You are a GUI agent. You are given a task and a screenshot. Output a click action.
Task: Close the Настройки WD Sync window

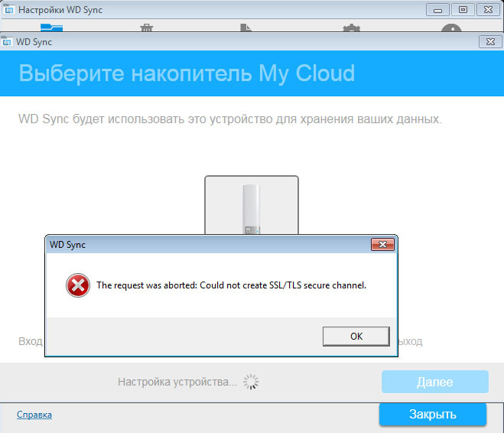click(x=488, y=10)
